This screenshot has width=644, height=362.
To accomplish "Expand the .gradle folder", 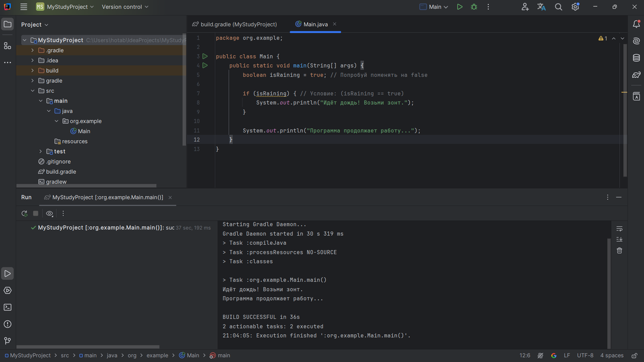I will pos(33,50).
